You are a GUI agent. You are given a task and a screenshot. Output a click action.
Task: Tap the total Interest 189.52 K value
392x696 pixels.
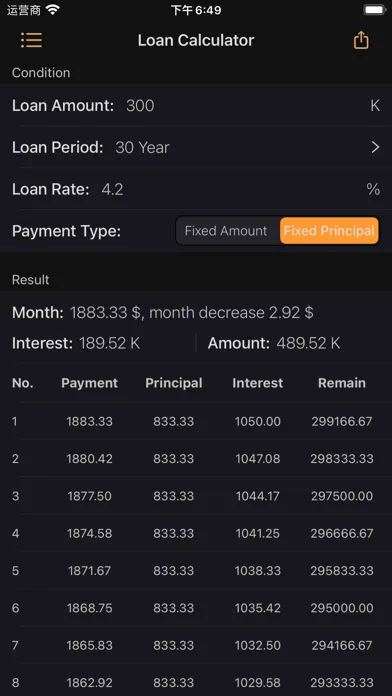tap(109, 343)
